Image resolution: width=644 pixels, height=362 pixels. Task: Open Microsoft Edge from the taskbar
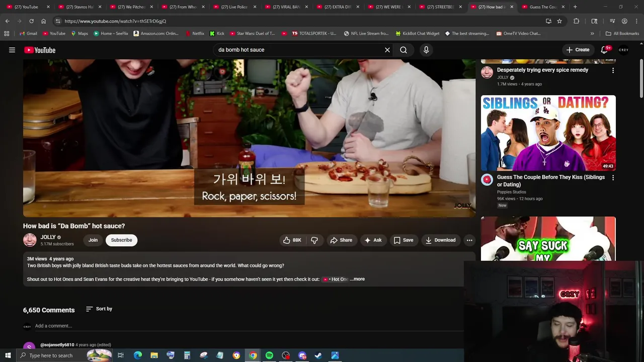click(138, 355)
